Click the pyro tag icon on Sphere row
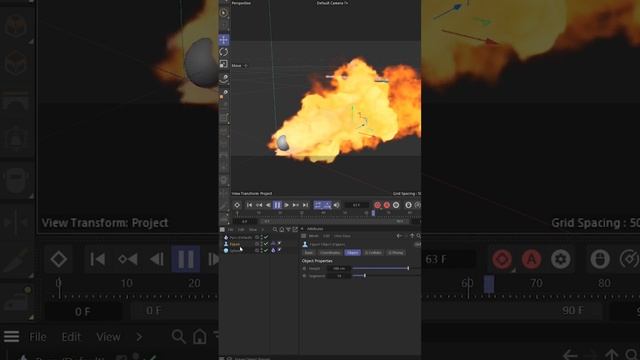Screen dimensions: 640x360 click(x=273, y=250)
